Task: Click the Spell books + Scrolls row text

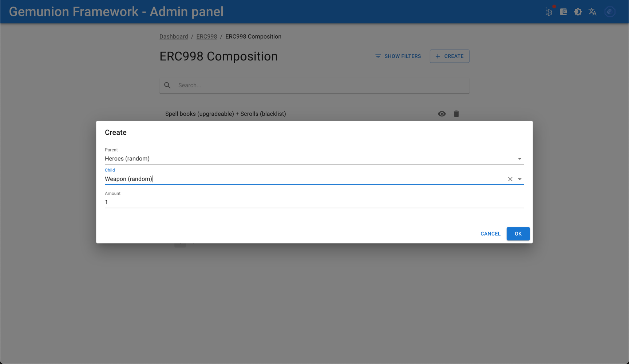Action: click(x=226, y=114)
